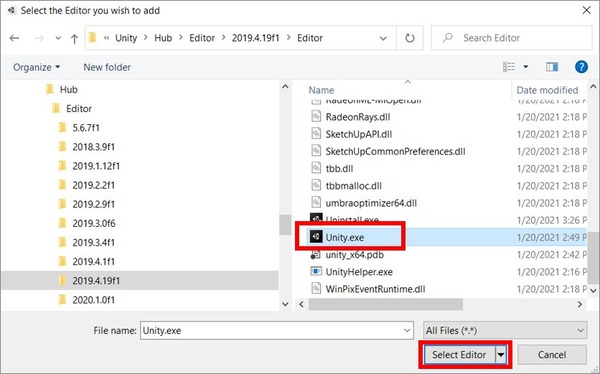
Task: Click the horizontal scrollbar thumb of the file list
Action: pos(386,304)
